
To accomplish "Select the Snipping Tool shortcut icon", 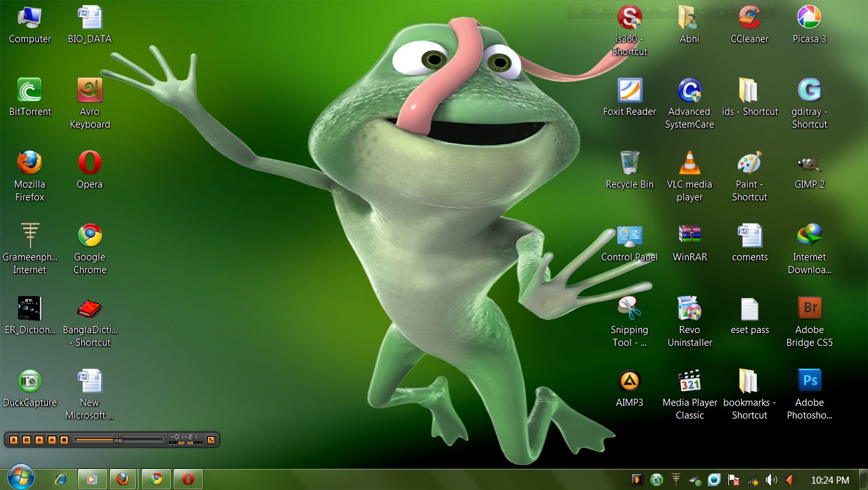I will click(629, 322).
